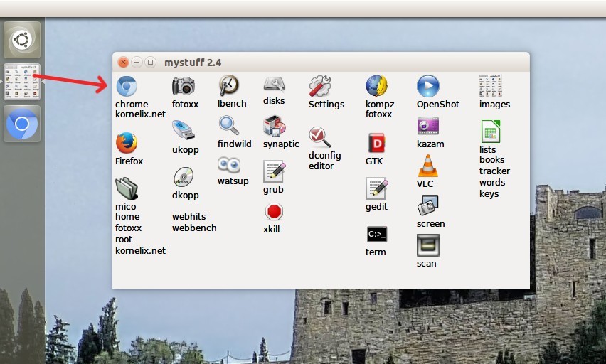
Task: Open Chromium from the Ubuntu launcher
Action: (x=22, y=124)
